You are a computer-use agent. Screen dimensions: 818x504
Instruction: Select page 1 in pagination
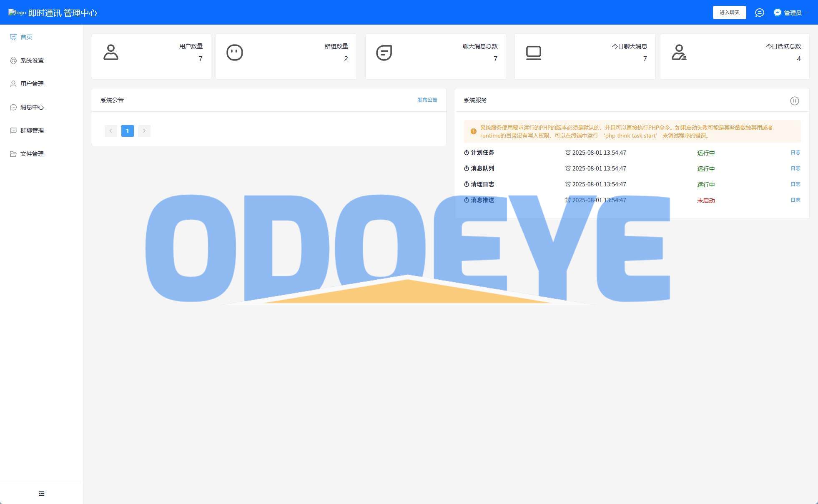tap(128, 131)
